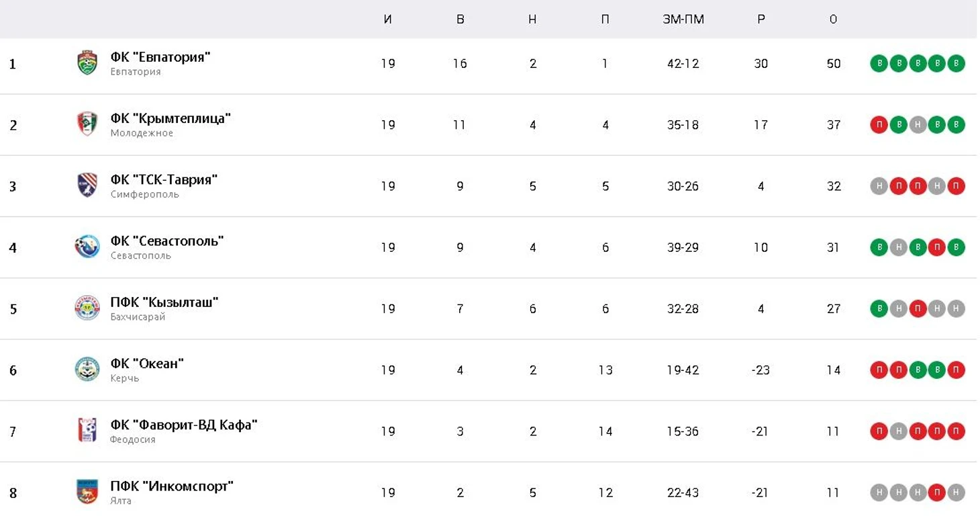
Task: Click Евпатория's last green В form badge
Action: 956,64
